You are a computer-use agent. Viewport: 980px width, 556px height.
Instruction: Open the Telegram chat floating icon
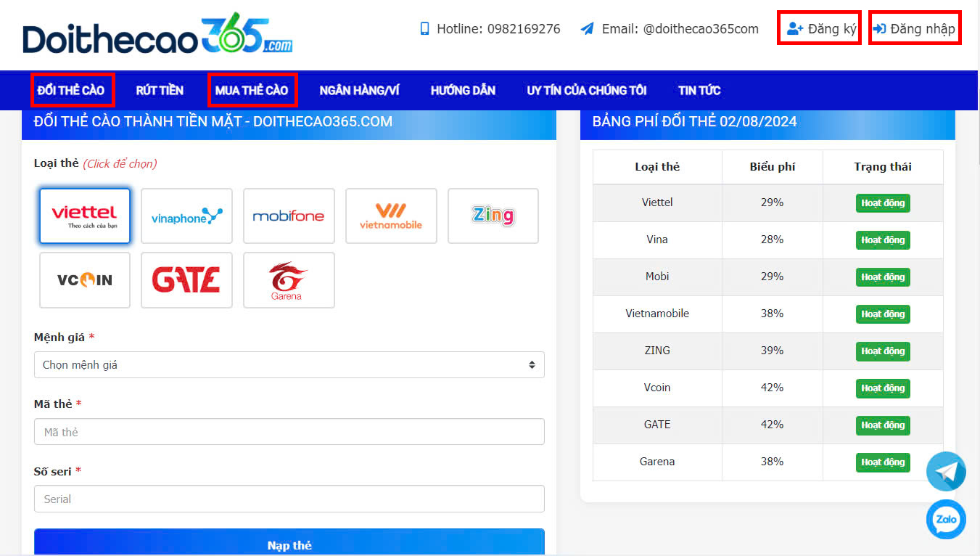pyautogui.click(x=946, y=472)
